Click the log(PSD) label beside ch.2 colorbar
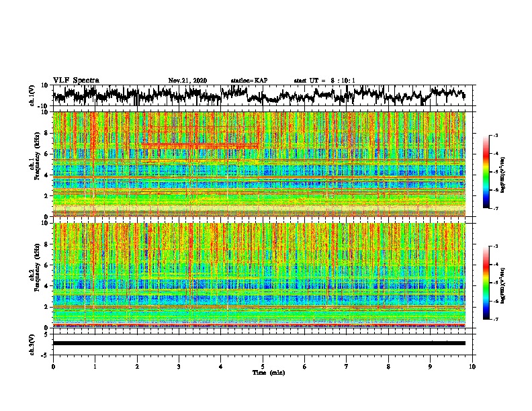This screenshot has width=532, height=411. 504,285
